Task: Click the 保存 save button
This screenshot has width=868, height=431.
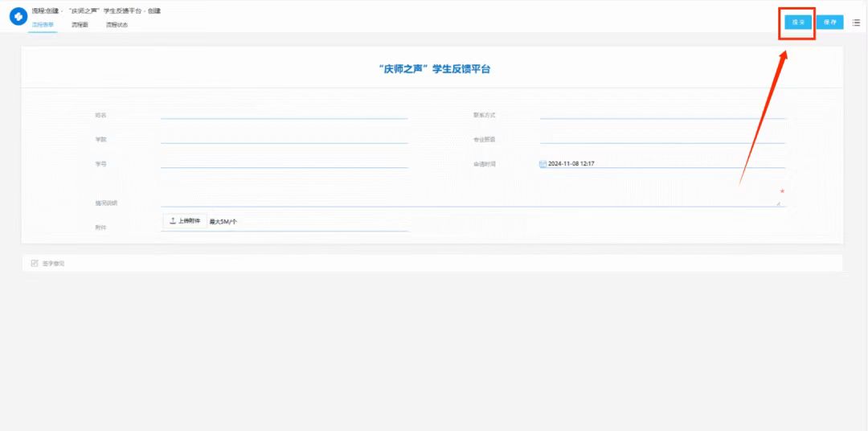Action: coord(829,23)
